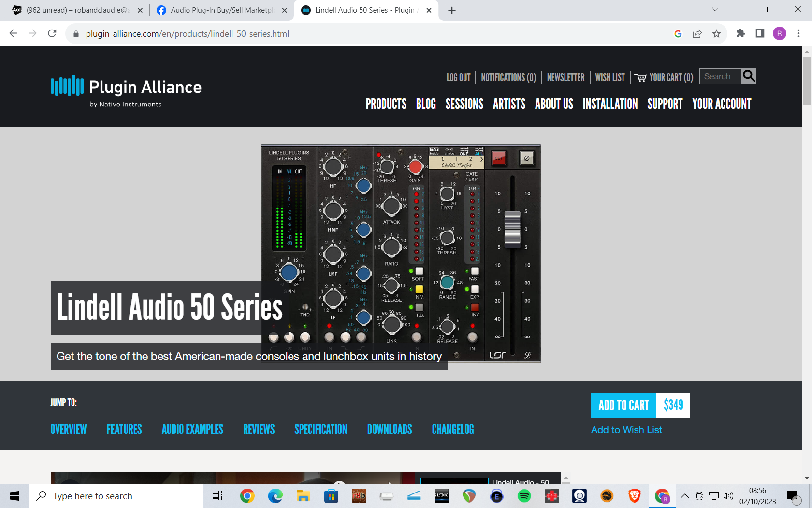Share this page using share icon
The width and height of the screenshot is (812, 508).
[x=697, y=34]
